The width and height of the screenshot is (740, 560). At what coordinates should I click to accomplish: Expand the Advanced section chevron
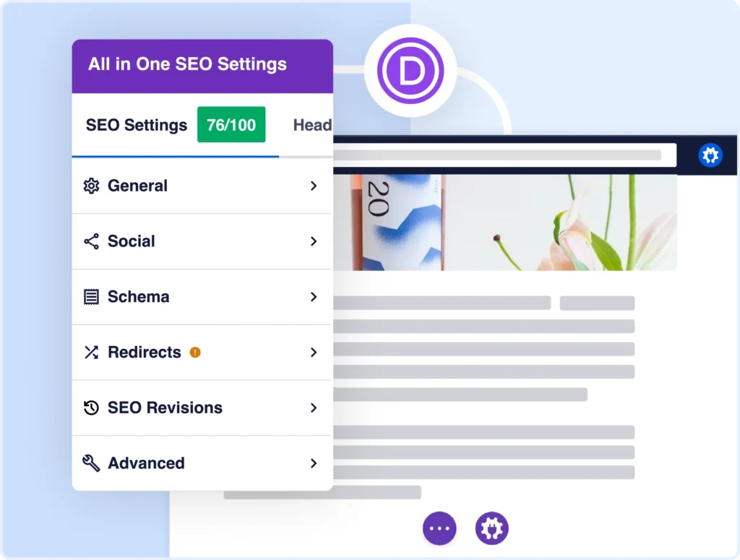pyautogui.click(x=314, y=463)
